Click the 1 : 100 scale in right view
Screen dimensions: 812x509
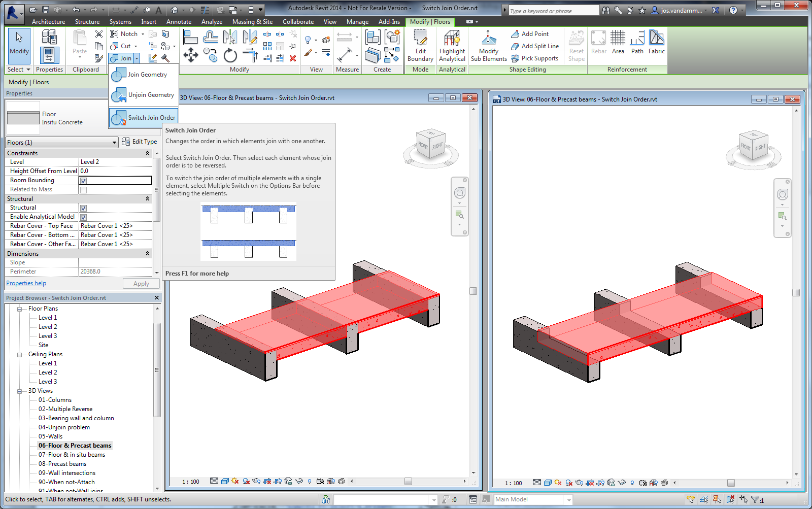click(x=514, y=483)
